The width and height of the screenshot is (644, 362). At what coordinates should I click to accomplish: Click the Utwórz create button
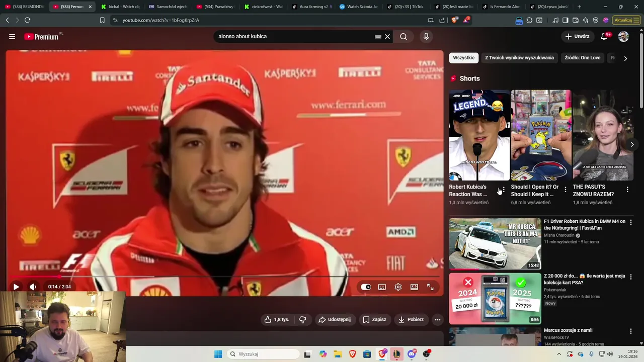coord(577,36)
